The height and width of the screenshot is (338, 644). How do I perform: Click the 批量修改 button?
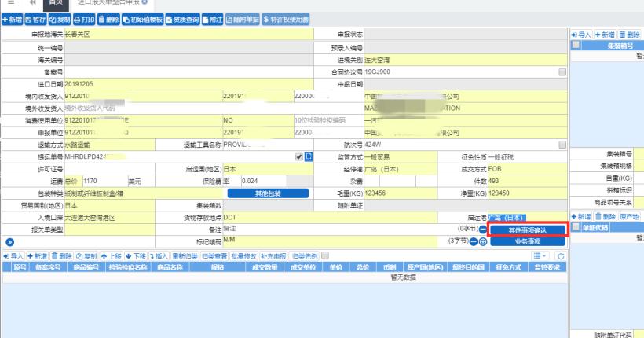(243, 256)
